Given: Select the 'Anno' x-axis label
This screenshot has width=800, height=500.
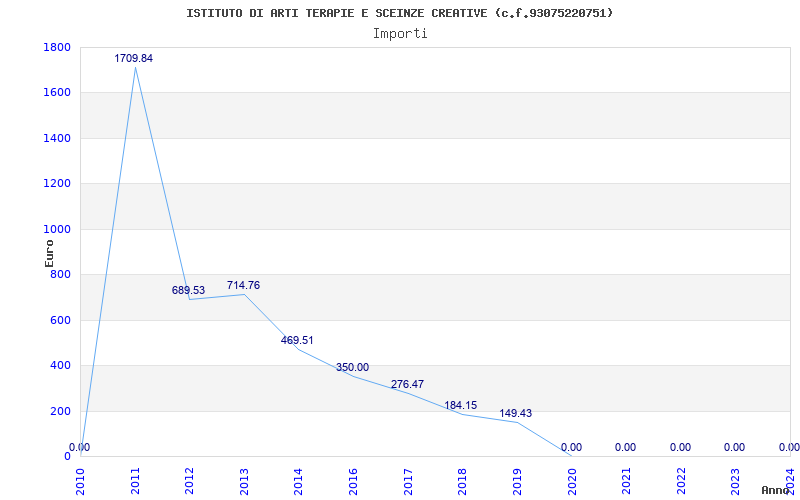Looking at the screenshot, I should [778, 490].
